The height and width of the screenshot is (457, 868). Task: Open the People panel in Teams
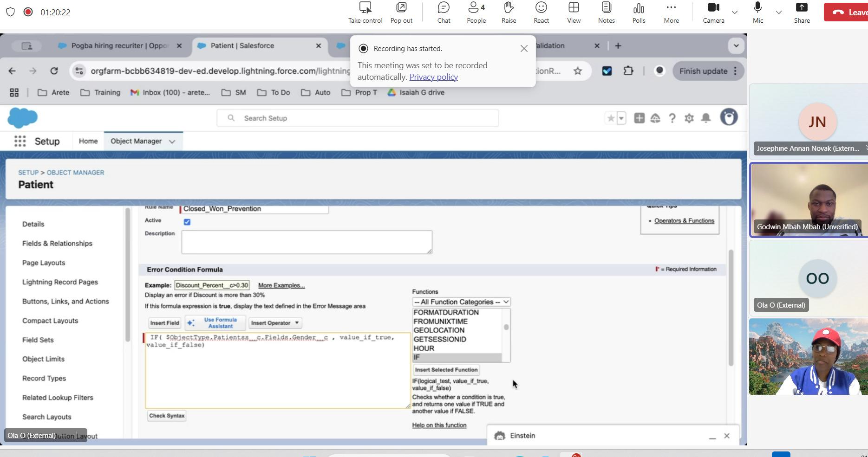[476, 12]
